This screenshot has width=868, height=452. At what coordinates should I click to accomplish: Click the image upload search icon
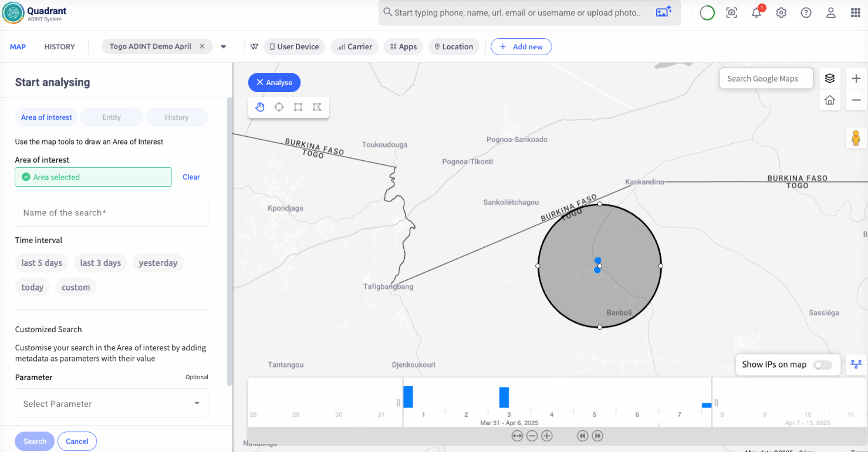(663, 12)
